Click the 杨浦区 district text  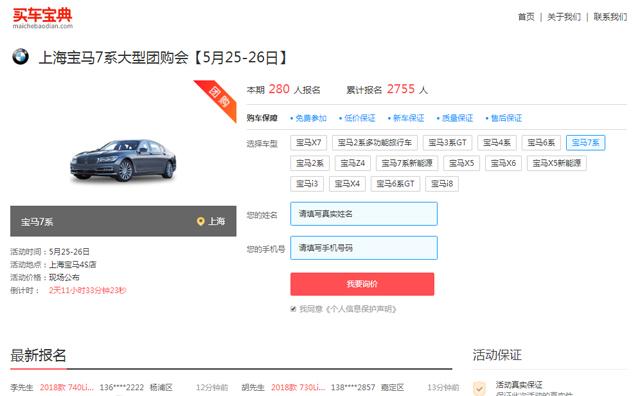(x=161, y=387)
